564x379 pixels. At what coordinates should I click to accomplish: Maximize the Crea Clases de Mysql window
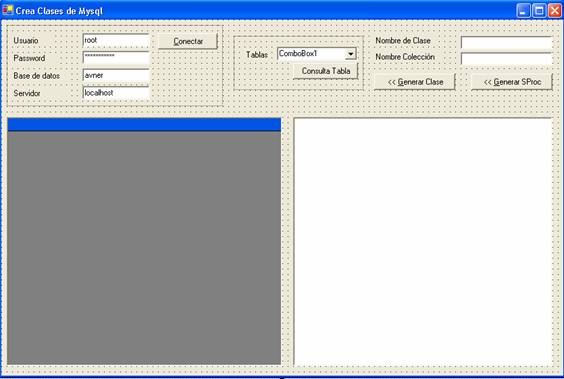539,11
